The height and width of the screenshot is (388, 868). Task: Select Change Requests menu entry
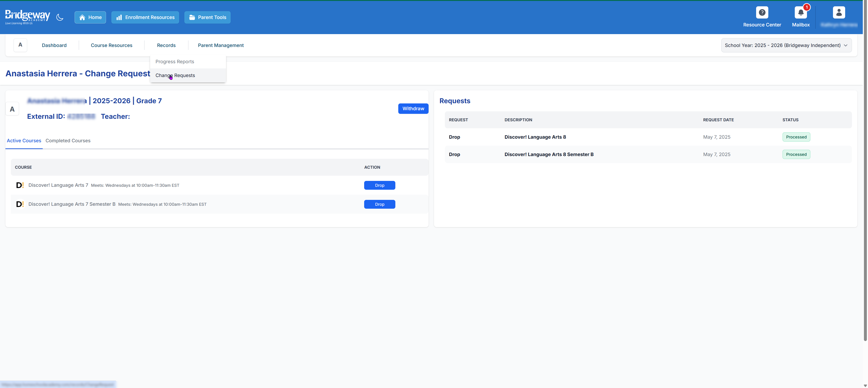tap(175, 75)
